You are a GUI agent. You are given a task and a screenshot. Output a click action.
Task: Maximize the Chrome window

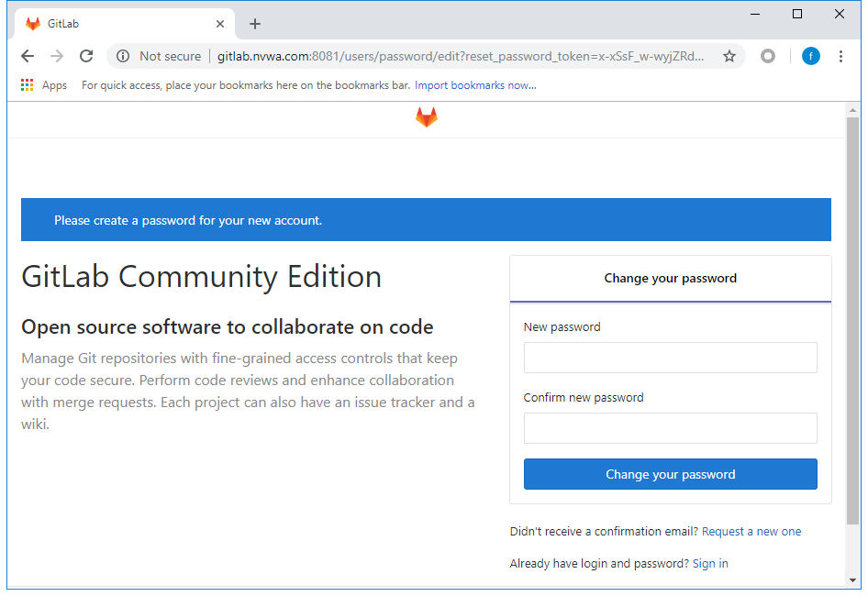797,15
